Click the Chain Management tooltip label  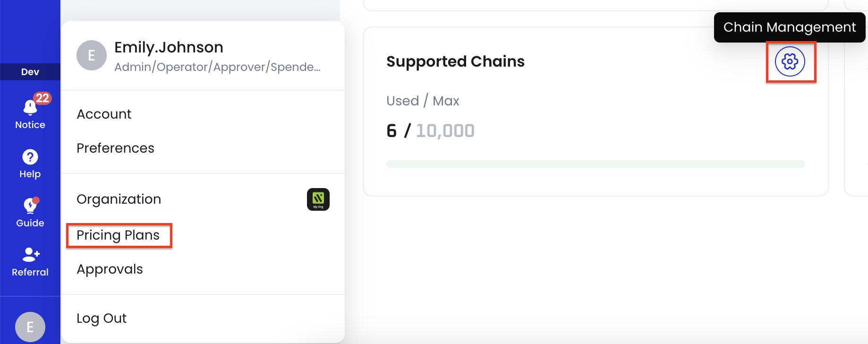click(789, 27)
